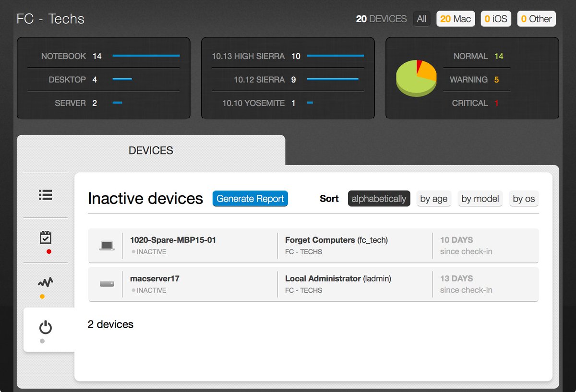
Task: Sort devices by os
Action: [x=524, y=199]
